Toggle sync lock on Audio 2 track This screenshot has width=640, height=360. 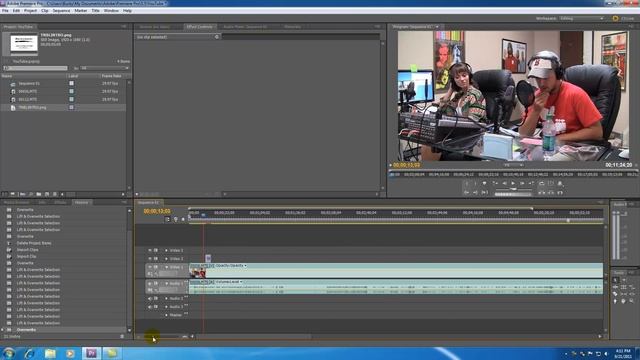point(156,298)
